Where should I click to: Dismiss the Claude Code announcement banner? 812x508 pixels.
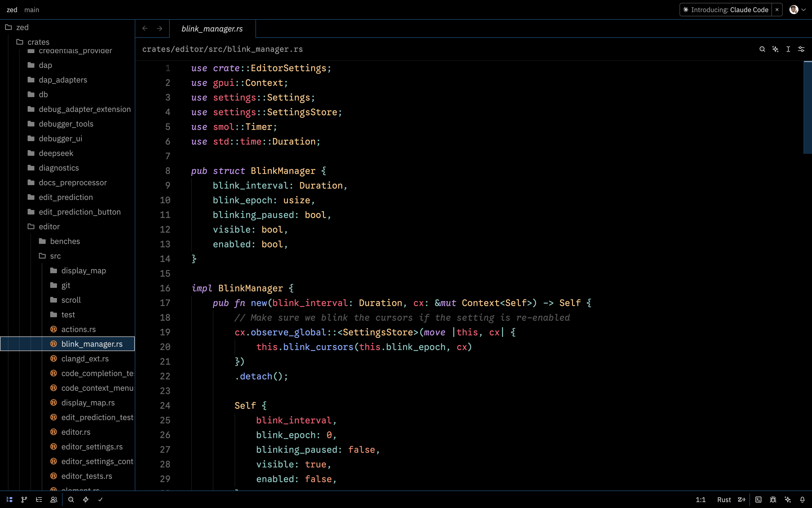777,10
